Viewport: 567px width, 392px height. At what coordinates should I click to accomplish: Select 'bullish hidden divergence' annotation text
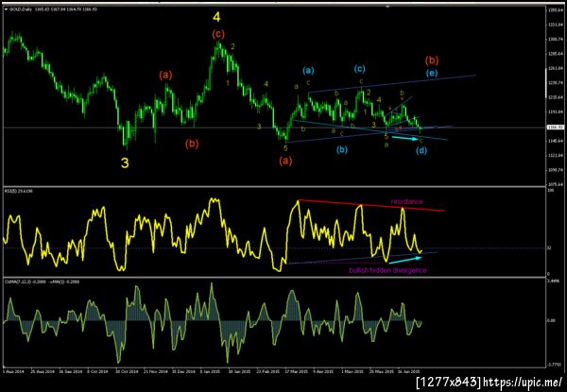[x=387, y=270]
